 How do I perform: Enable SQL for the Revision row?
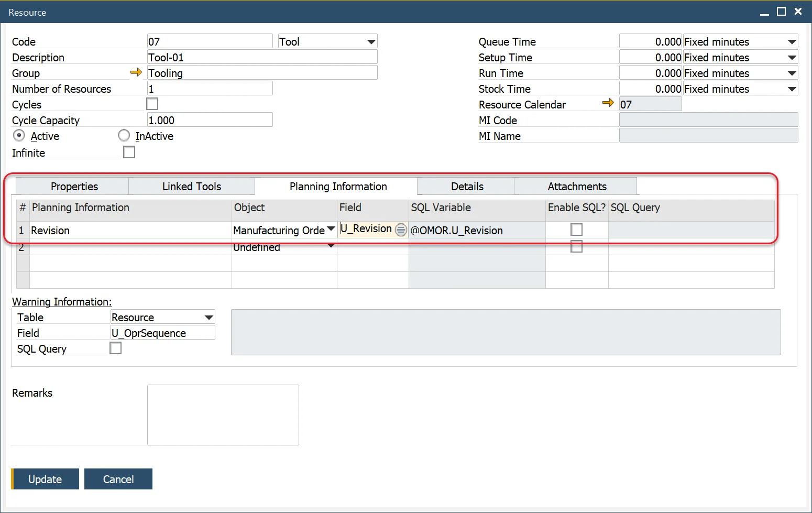point(576,229)
